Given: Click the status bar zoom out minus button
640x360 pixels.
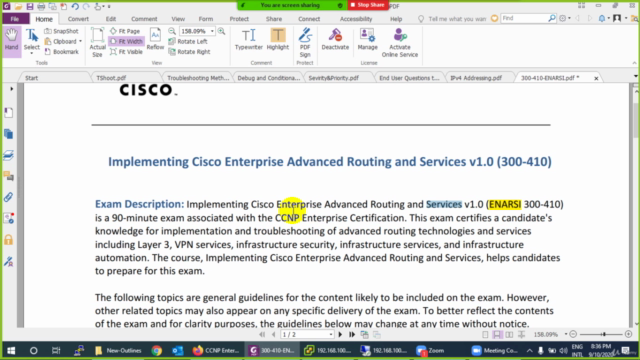Looking at the screenshot, I should (573, 334).
